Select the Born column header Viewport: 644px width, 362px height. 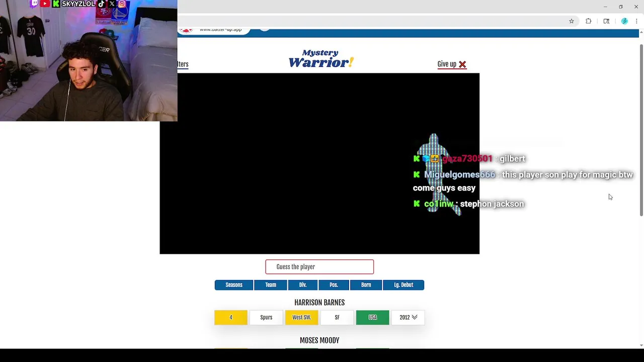point(366,285)
